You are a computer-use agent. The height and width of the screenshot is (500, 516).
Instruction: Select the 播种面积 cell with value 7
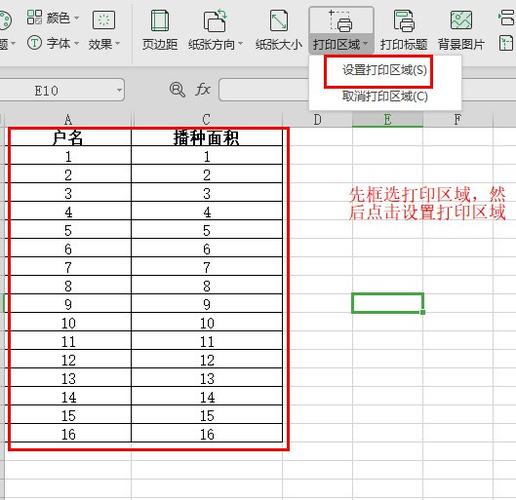tap(207, 266)
